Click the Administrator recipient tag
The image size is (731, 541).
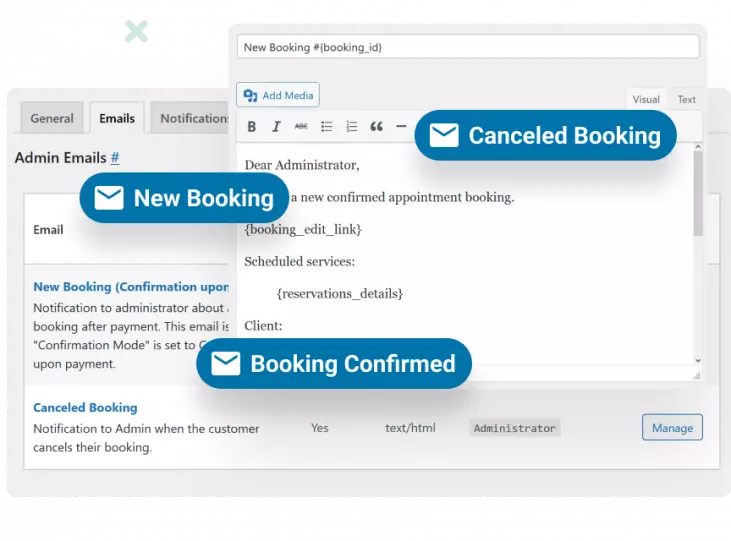[x=515, y=428]
